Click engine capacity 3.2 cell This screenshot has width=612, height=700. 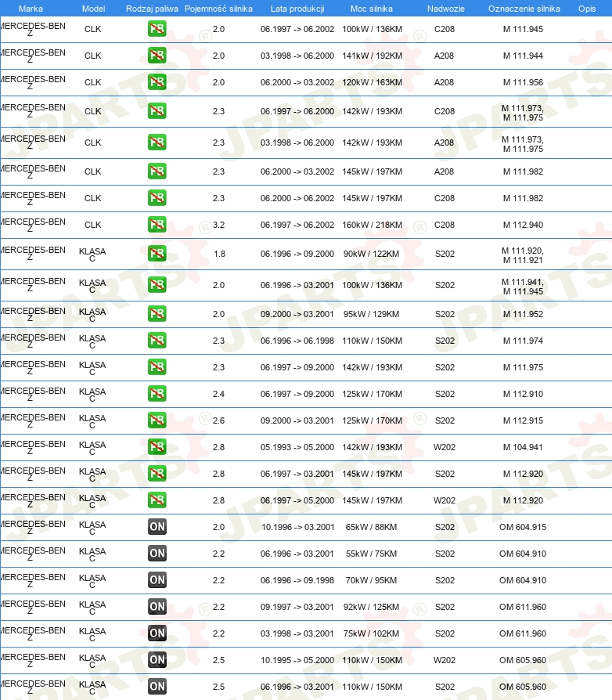point(218,225)
